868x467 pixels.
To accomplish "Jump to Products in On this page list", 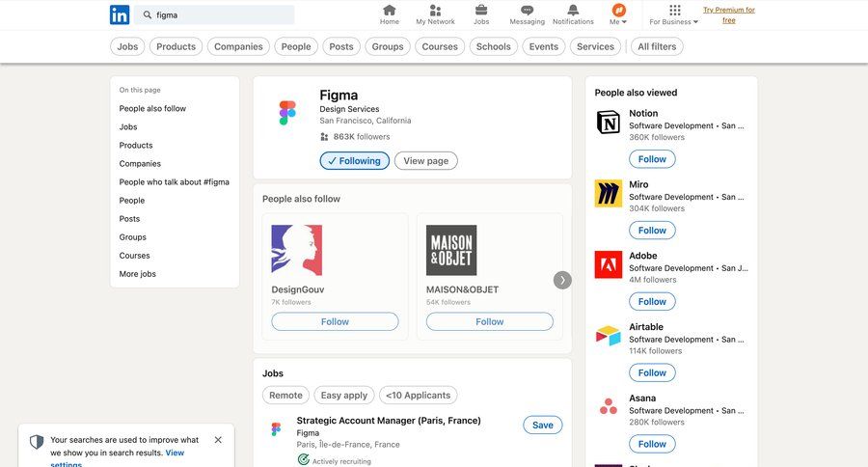I will [x=136, y=145].
